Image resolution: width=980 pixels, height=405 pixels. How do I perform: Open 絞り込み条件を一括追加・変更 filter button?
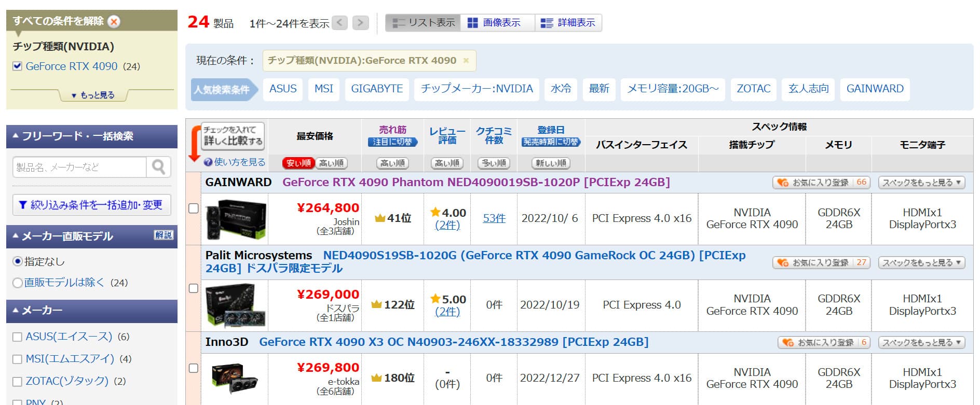91,205
